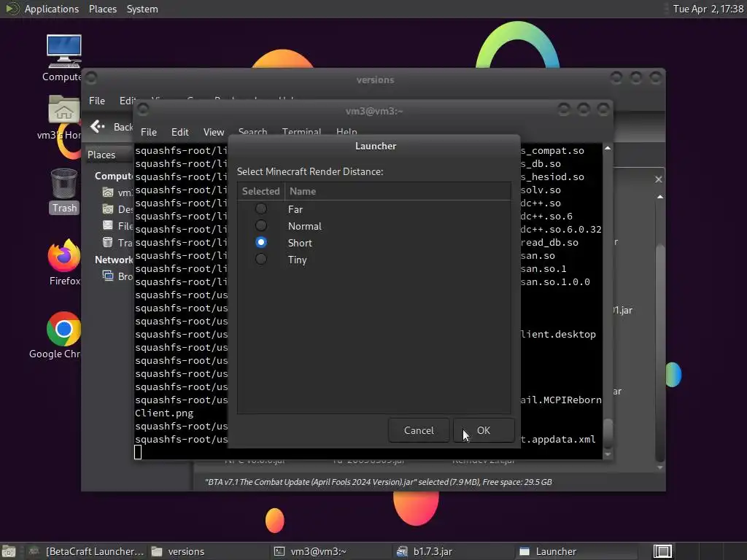Click the Tiny label in the list
Screen dimensions: 747x560
click(x=298, y=260)
